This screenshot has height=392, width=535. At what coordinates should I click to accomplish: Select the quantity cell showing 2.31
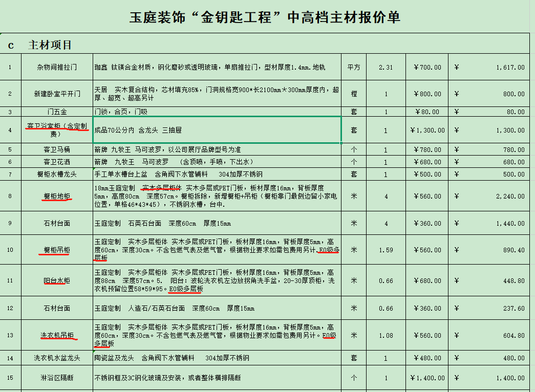(x=386, y=67)
